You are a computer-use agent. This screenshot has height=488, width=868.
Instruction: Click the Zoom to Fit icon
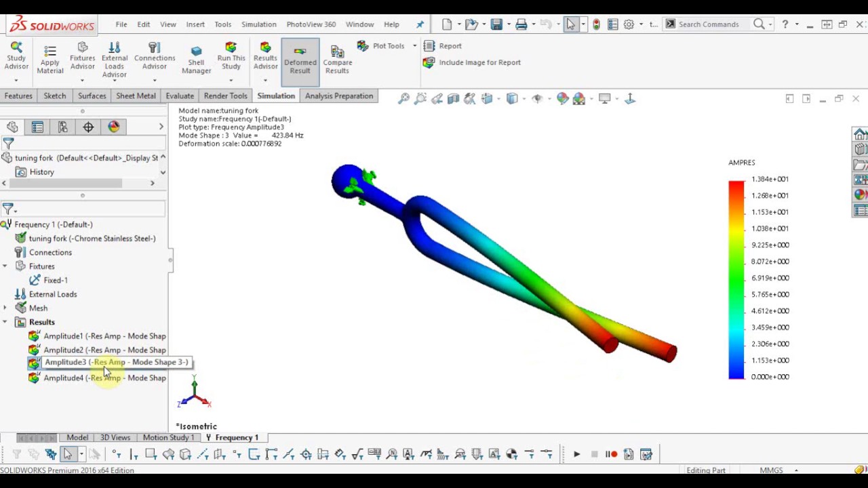click(403, 99)
